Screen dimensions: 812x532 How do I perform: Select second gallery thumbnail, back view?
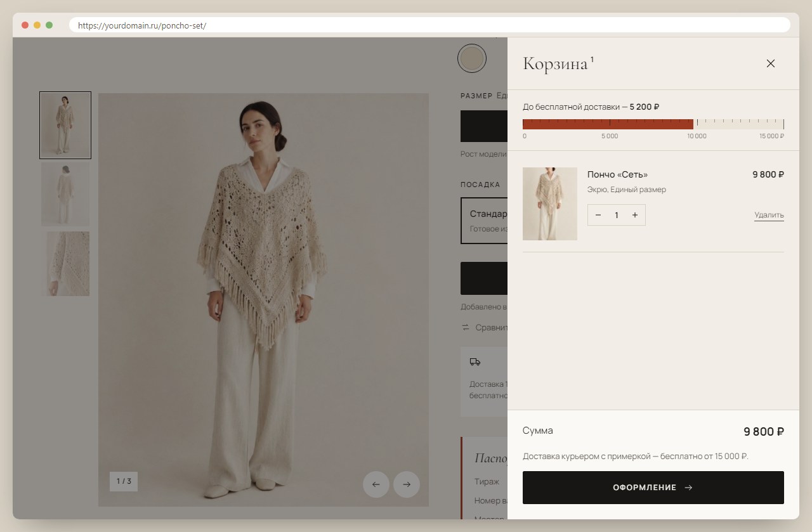pos(65,194)
